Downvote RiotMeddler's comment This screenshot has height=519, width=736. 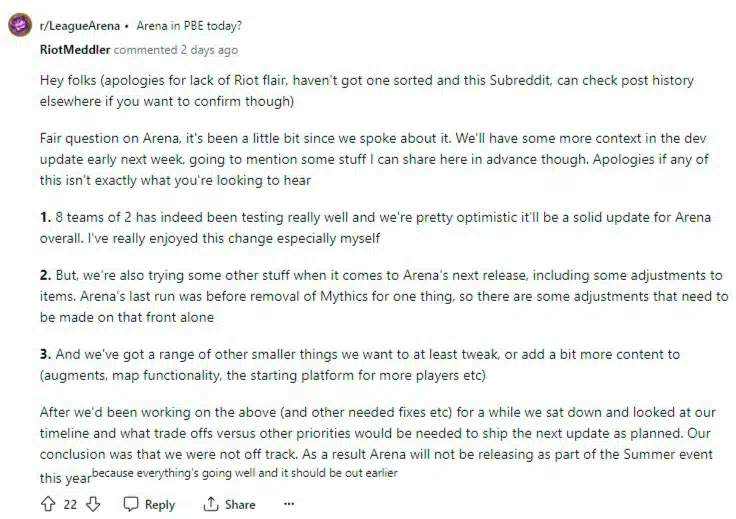(x=93, y=504)
